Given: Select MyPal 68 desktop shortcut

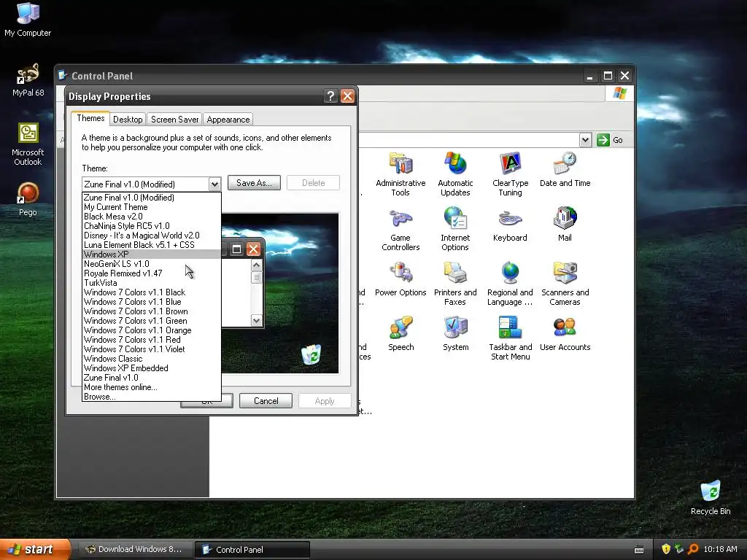Looking at the screenshot, I should click(x=28, y=80).
